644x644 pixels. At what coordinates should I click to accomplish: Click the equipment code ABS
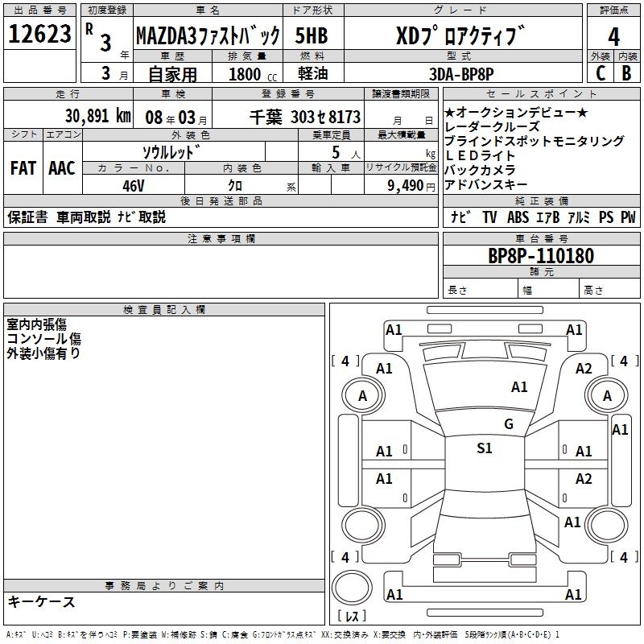pyautogui.click(x=518, y=217)
